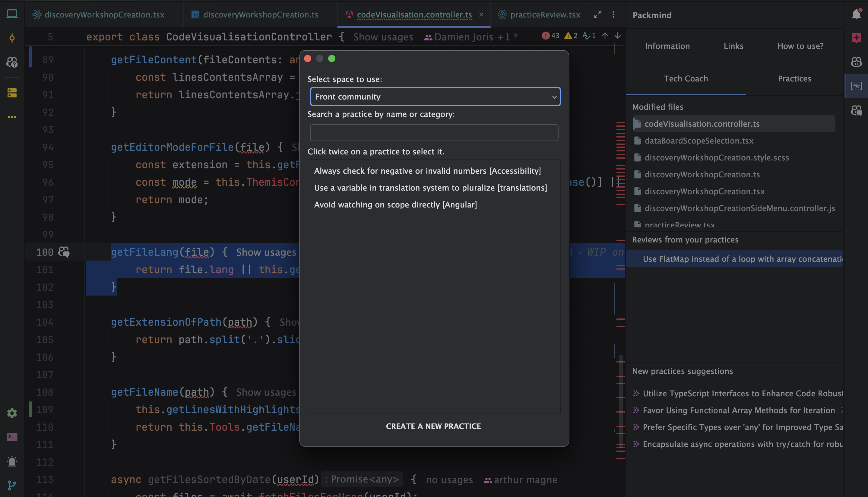Click sparkle icon beside Utilize TypeScript Interfaces suggestion

[636, 393]
